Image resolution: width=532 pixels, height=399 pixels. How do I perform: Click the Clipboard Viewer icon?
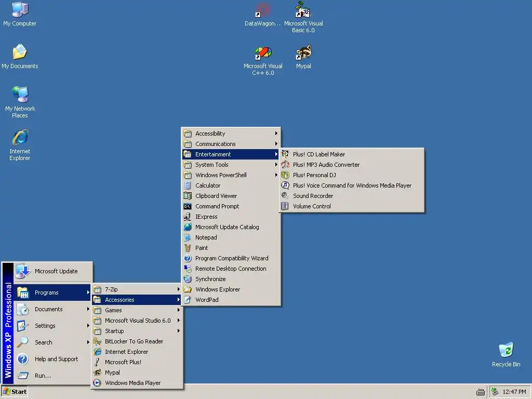coord(188,196)
